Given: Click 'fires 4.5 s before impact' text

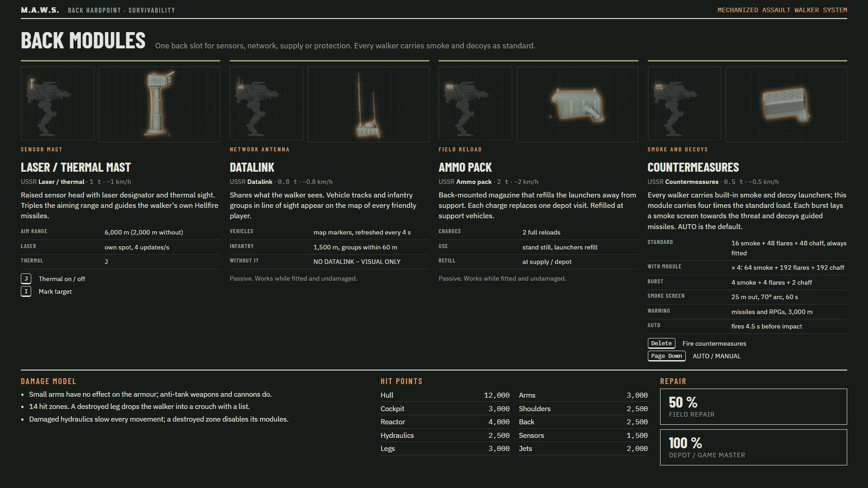Looking at the screenshot, I should coord(766,326).
